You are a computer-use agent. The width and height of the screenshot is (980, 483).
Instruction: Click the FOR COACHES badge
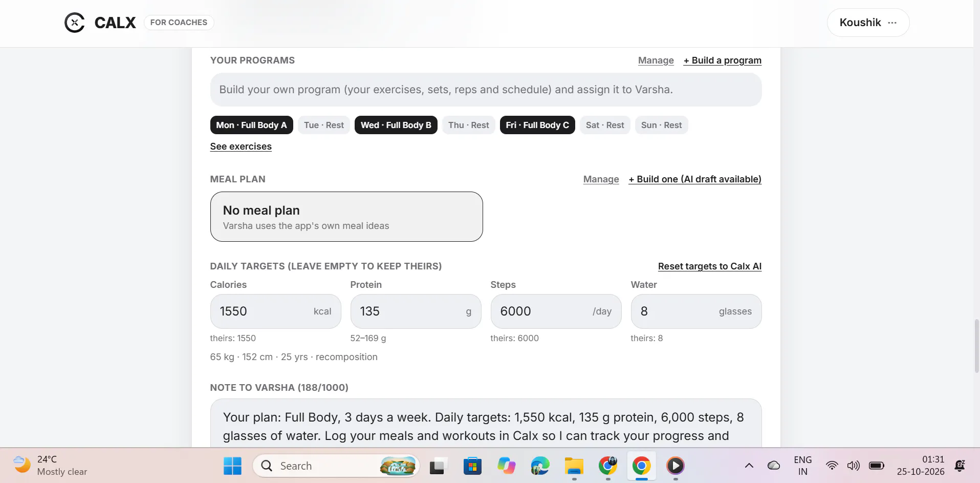(x=179, y=23)
